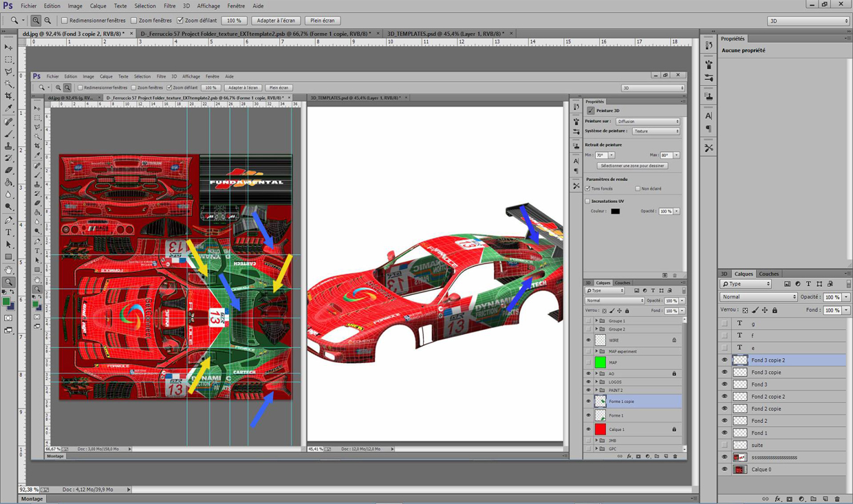Select the Crop tool

point(9,96)
